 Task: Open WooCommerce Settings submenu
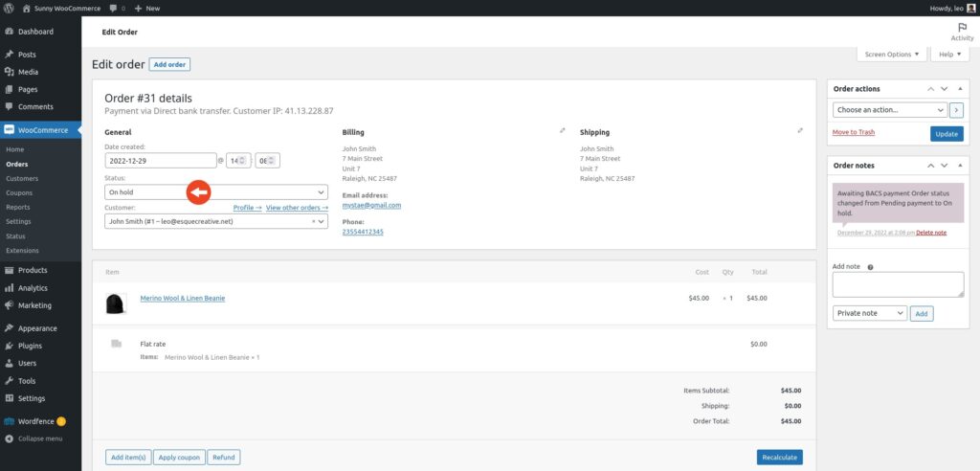(x=18, y=221)
